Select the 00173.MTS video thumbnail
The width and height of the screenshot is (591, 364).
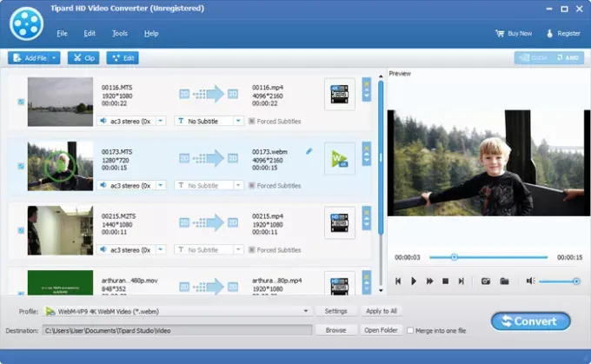(60, 166)
